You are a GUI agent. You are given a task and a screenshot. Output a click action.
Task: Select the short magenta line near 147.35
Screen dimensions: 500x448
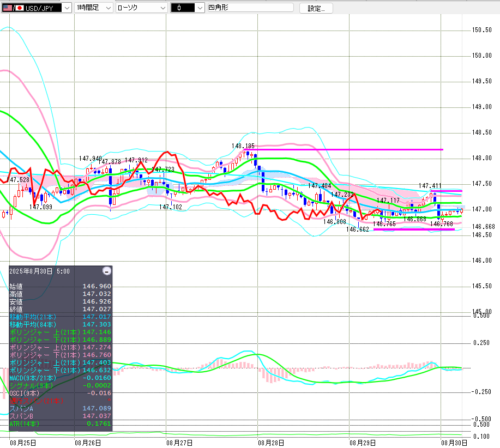[x=446, y=191]
